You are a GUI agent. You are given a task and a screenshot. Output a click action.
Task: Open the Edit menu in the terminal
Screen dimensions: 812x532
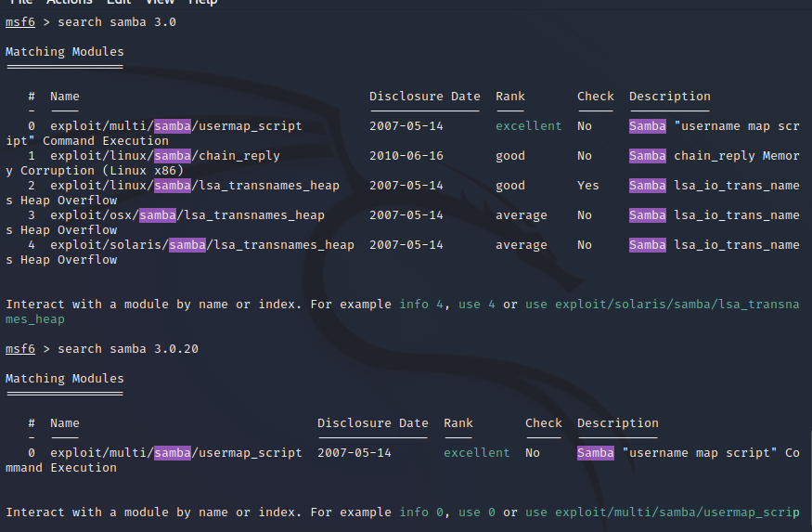(x=119, y=2)
